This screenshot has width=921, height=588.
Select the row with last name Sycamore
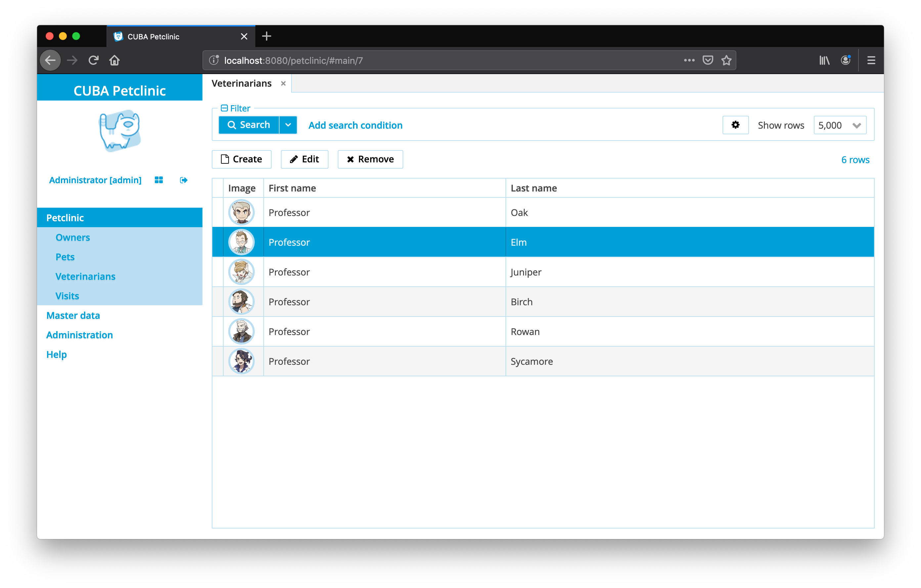coord(543,362)
